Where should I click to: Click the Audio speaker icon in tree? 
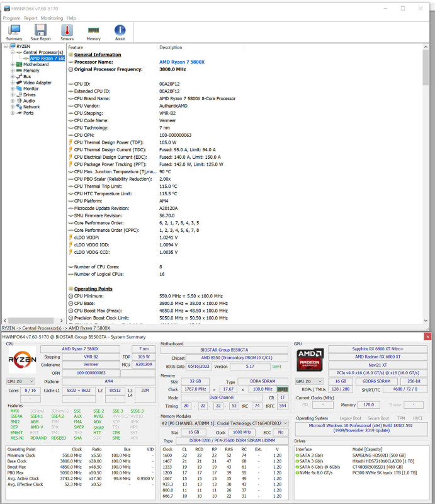click(x=19, y=101)
